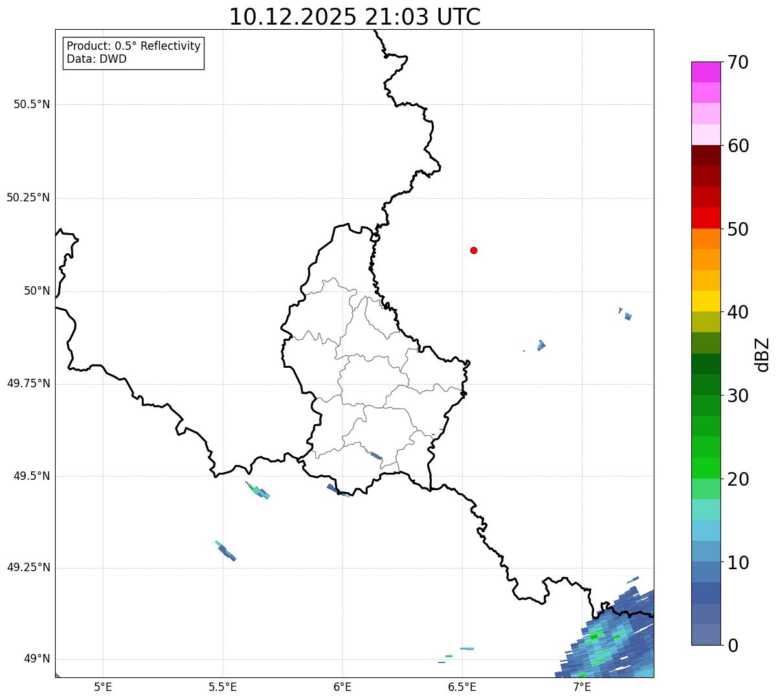Click the colorbar tick value 50
This screenshot has width=778, height=700.
tap(738, 229)
